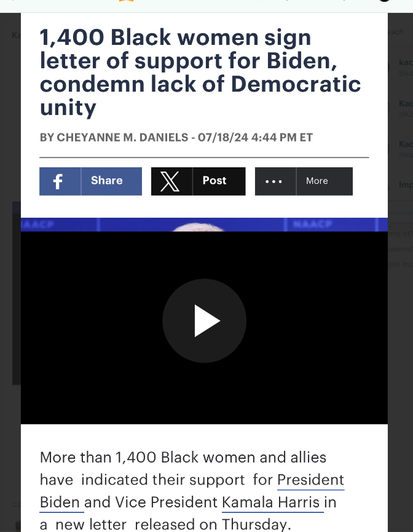
Task: Select the dimmed Imp entry
Action: click(406, 185)
